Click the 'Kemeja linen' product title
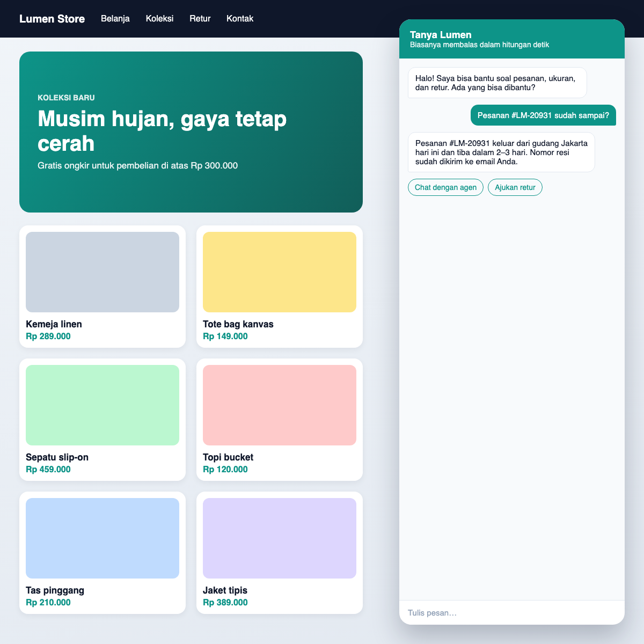 point(54,324)
